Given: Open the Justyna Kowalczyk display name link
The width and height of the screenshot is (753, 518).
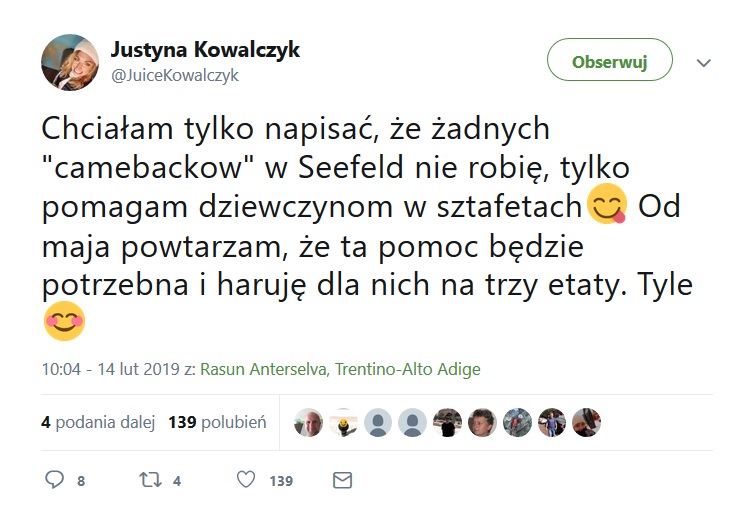Looking at the screenshot, I should pos(204,49).
